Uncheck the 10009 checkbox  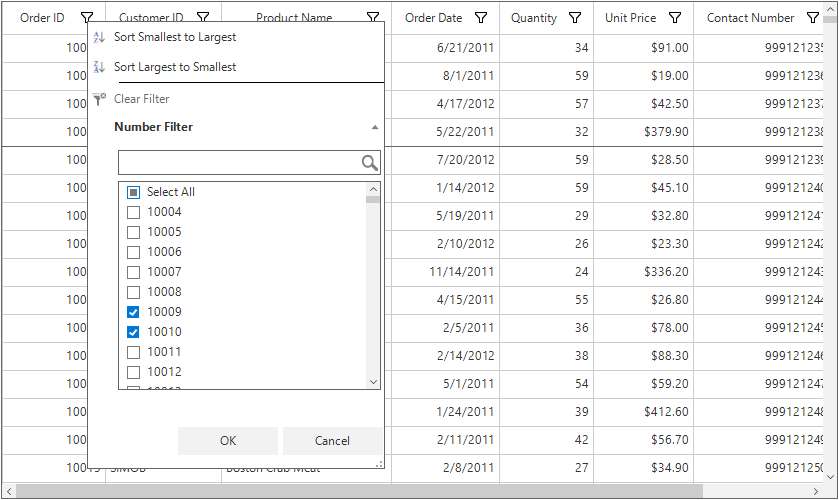point(133,312)
